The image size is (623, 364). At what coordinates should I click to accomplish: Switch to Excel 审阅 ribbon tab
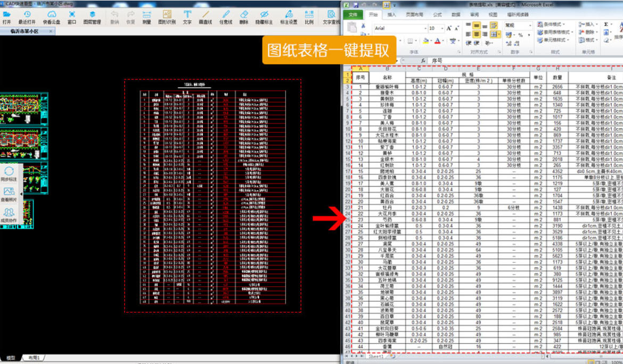point(474,15)
